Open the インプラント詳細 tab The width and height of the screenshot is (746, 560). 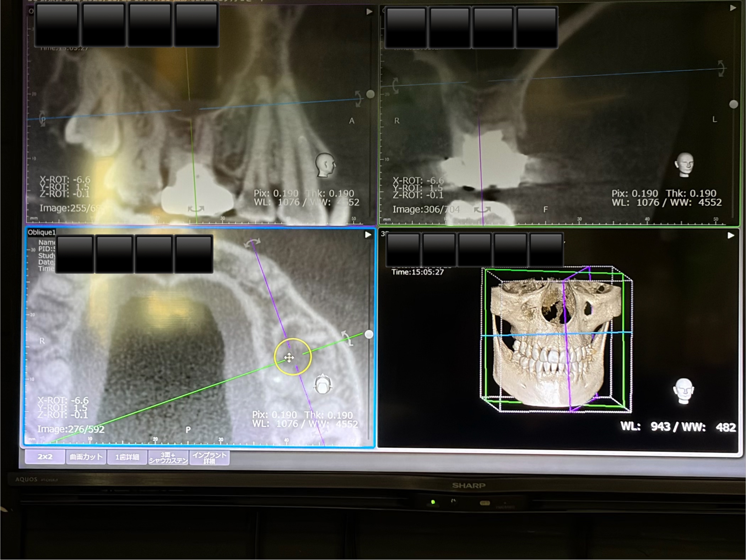tap(209, 458)
